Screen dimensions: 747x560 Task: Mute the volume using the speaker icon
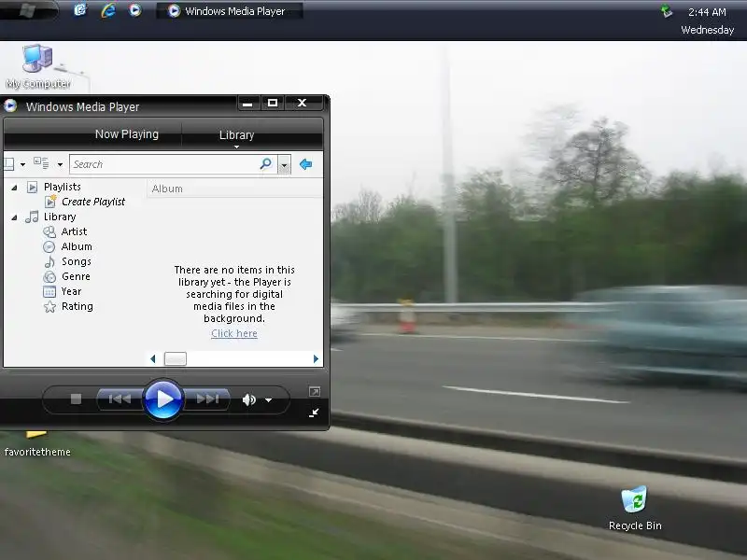click(248, 400)
